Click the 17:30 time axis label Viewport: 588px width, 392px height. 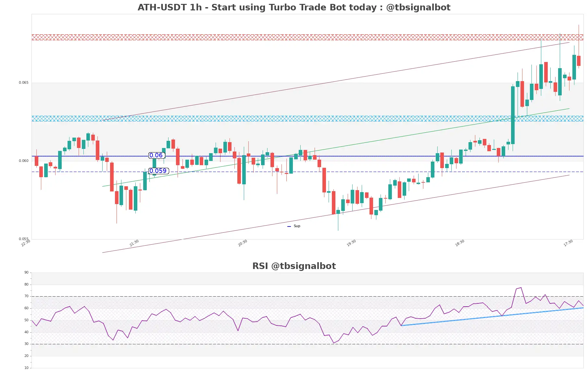[568, 243]
